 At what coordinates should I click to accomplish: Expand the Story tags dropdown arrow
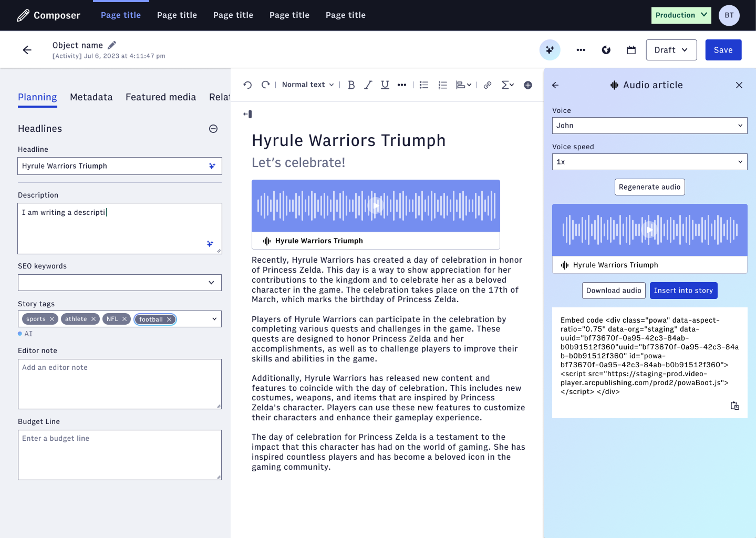click(214, 319)
